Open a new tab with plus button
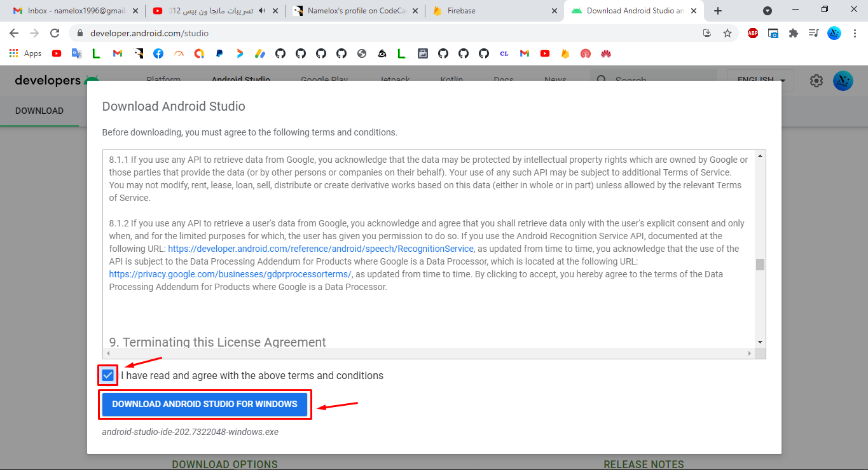This screenshot has width=868, height=470. [718, 11]
